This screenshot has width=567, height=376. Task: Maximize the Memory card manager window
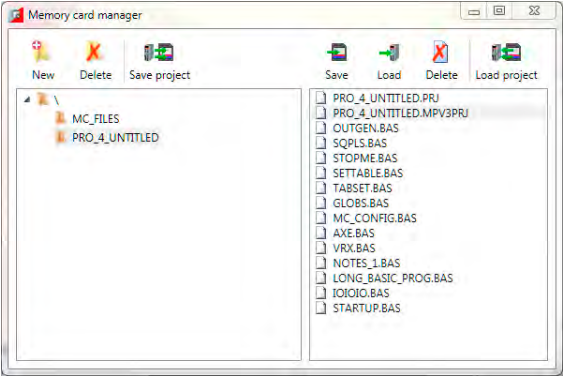[x=499, y=11]
